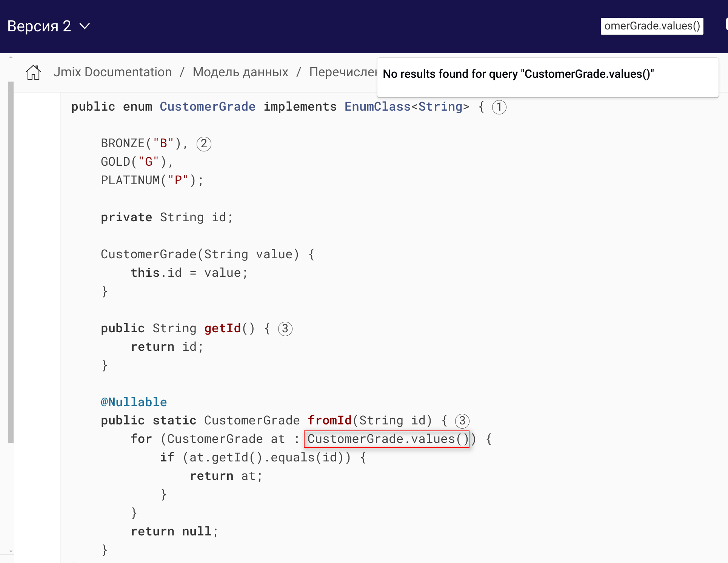This screenshot has width=728, height=563.
Task: Click the EnumClass<String> type text
Action: pyautogui.click(x=407, y=107)
